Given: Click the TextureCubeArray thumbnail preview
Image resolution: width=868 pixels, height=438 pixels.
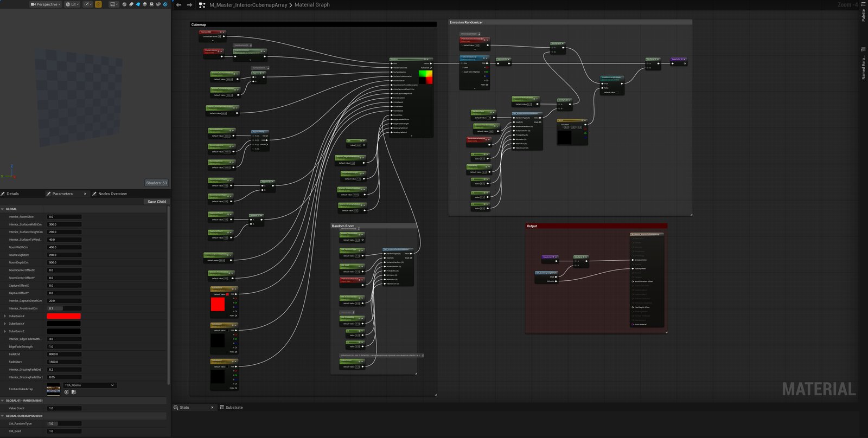Looking at the screenshot, I should (x=54, y=389).
